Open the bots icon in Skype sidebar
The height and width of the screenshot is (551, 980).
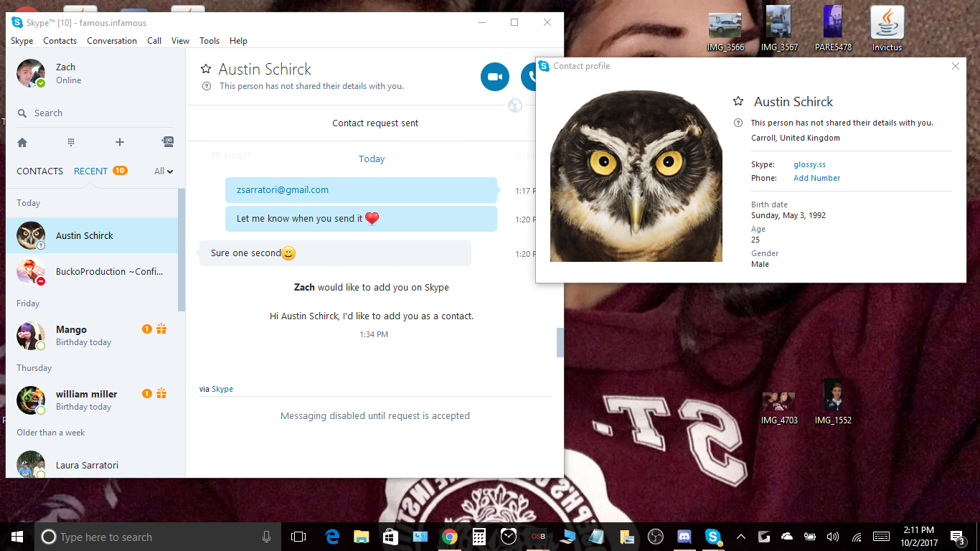click(168, 142)
